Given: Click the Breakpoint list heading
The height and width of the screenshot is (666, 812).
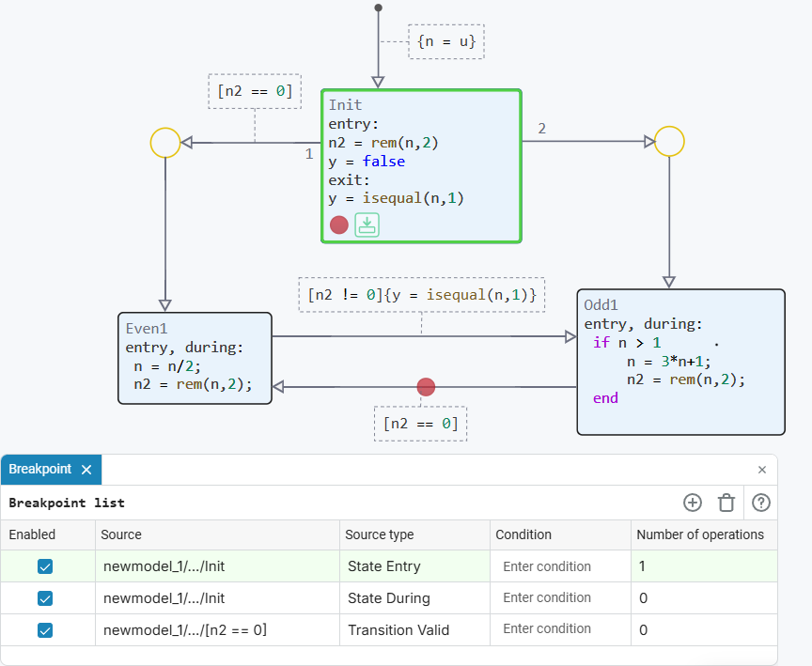Looking at the screenshot, I should point(67,503).
